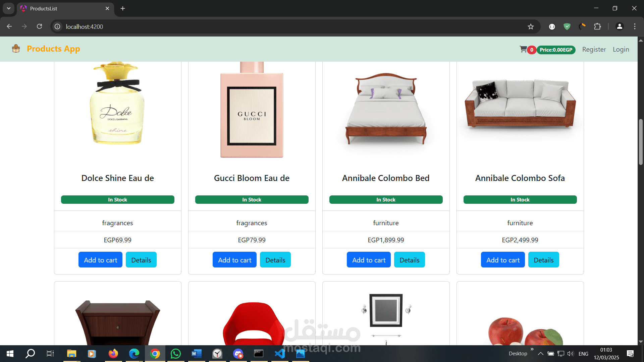Launch VS Code from the taskbar

click(x=280, y=353)
